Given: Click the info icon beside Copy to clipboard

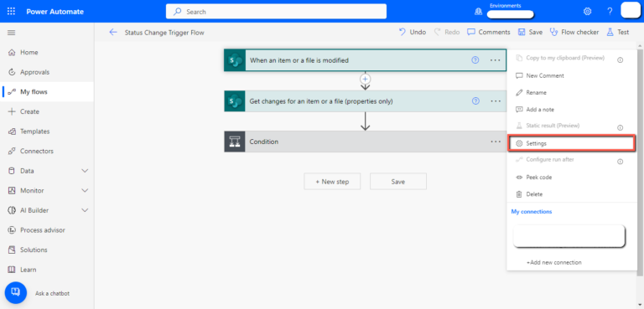Looking at the screenshot, I should 621,60.
